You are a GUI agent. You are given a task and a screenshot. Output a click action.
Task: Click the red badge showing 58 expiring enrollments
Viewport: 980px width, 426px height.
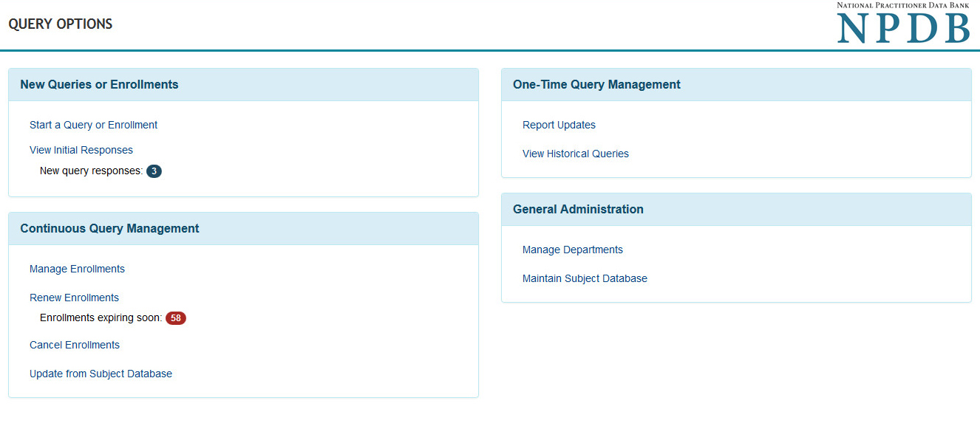click(175, 318)
